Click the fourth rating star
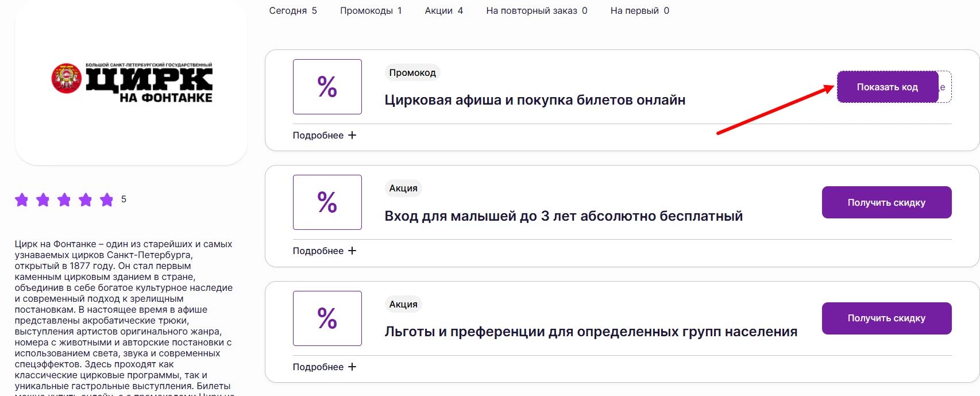Screen dimensions: 980x396 click(x=86, y=199)
